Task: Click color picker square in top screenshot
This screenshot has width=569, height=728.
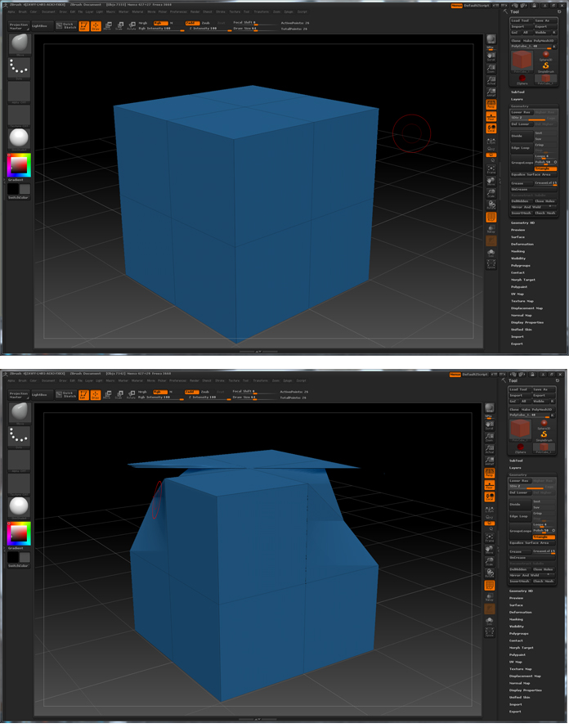Action: 19,164
